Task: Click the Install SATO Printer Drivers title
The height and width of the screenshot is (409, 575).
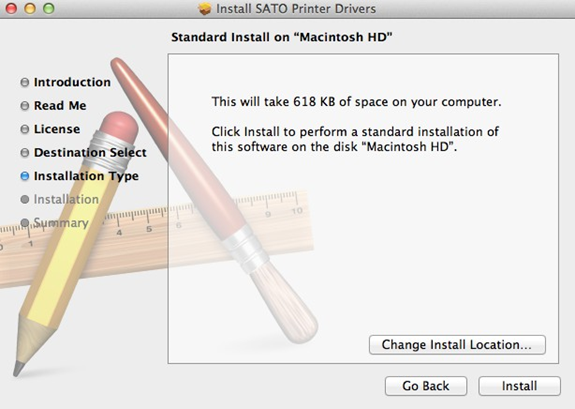Action: (296, 8)
